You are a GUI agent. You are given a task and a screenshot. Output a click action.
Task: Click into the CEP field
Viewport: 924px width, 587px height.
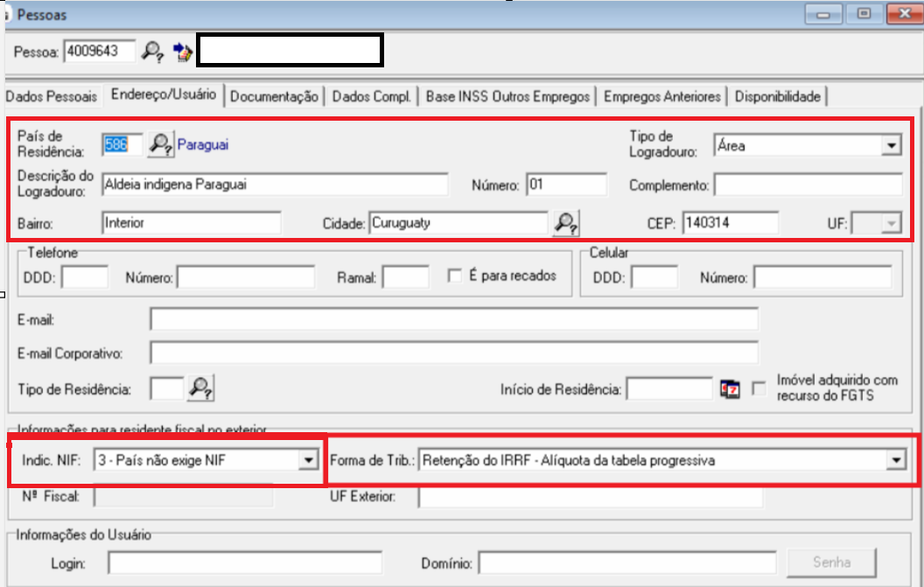click(x=729, y=223)
